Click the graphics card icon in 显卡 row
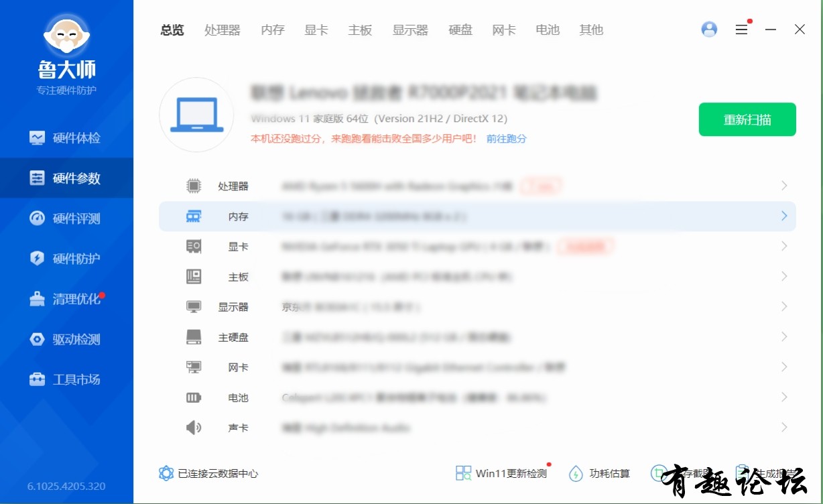Viewport: 823px width, 504px height. tap(194, 247)
